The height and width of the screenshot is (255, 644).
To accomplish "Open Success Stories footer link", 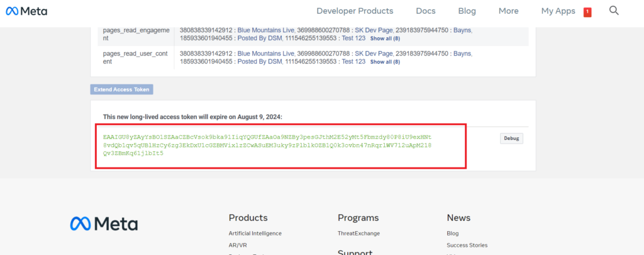I will click(x=467, y=245).
